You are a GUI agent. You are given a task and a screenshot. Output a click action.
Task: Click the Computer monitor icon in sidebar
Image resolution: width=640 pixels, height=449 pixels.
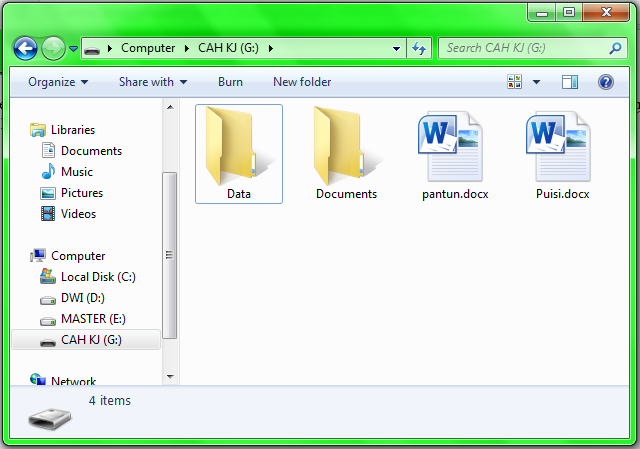38,256
